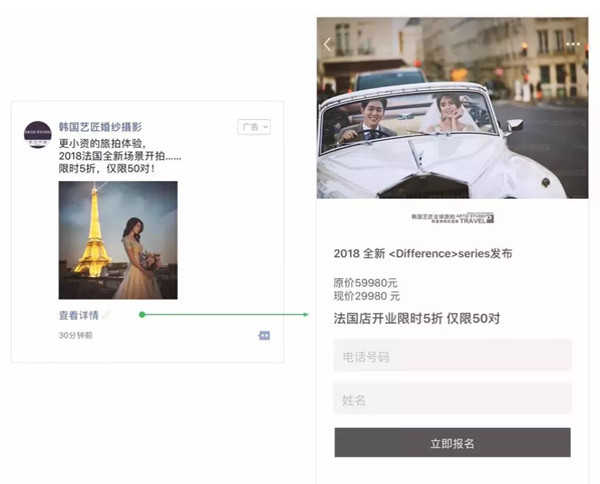This screenshot has width=600, height=484.
Task: Select heading 法国店开业限时5折 仅限50对
Action: [417, 318]
